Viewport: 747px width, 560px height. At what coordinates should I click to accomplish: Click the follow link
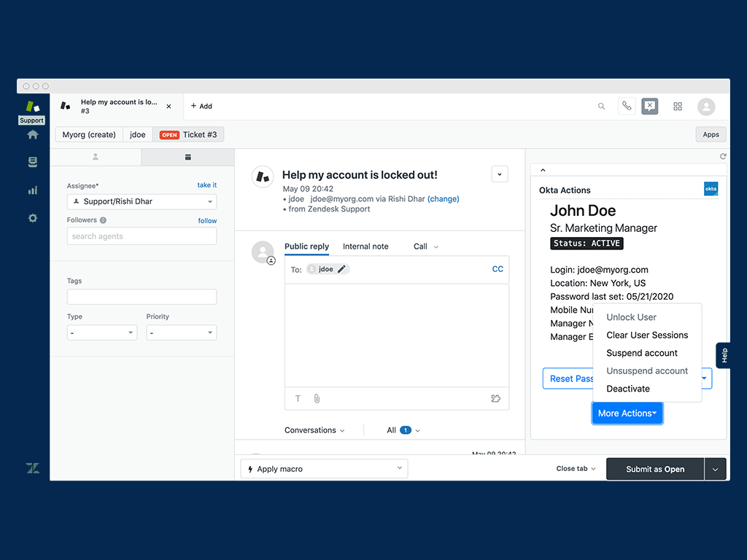207,220
